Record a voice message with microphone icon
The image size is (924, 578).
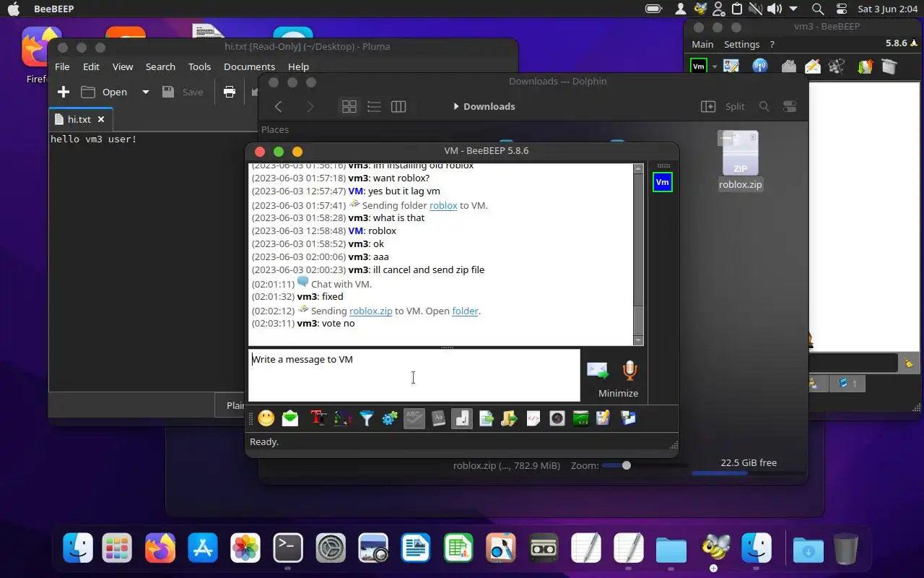[630, 371]
